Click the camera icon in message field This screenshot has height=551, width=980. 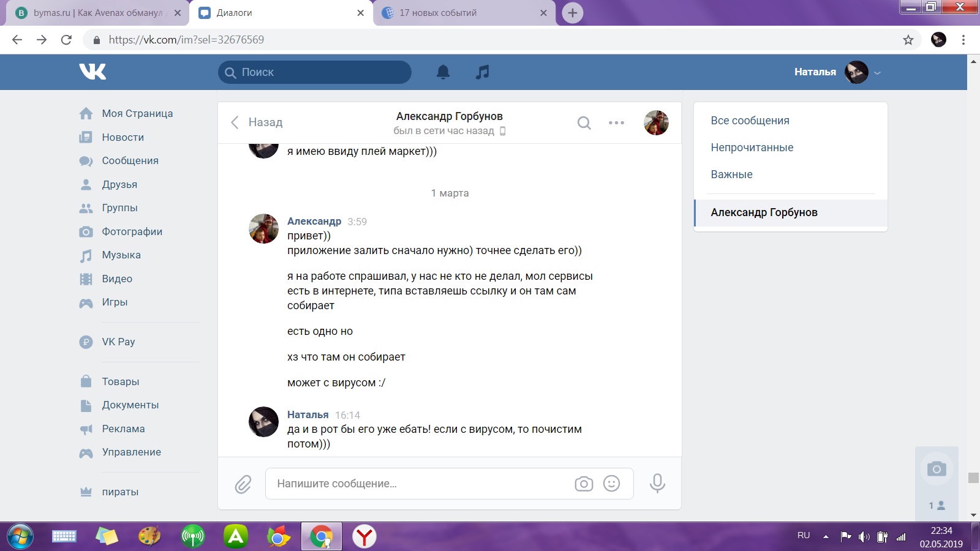(584, 484)
